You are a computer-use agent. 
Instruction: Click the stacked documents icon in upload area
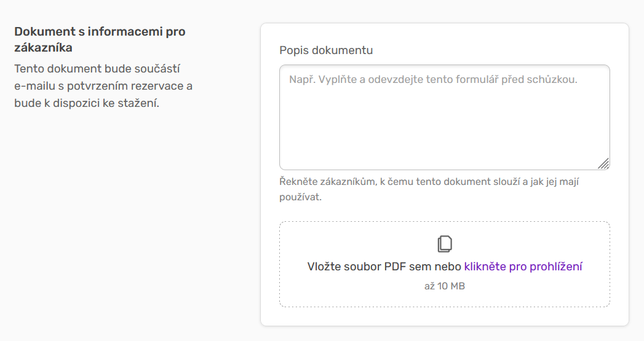coord(445,244)
